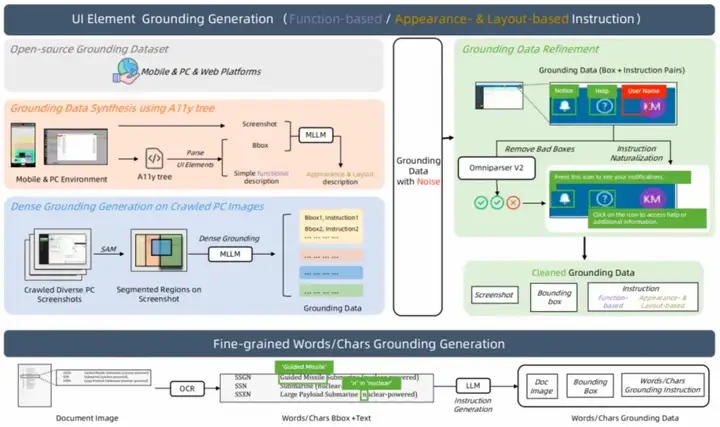Click the 'Parse UI Elements' label
This screenshot has height=427, width=720.
(x=195, y=158)
